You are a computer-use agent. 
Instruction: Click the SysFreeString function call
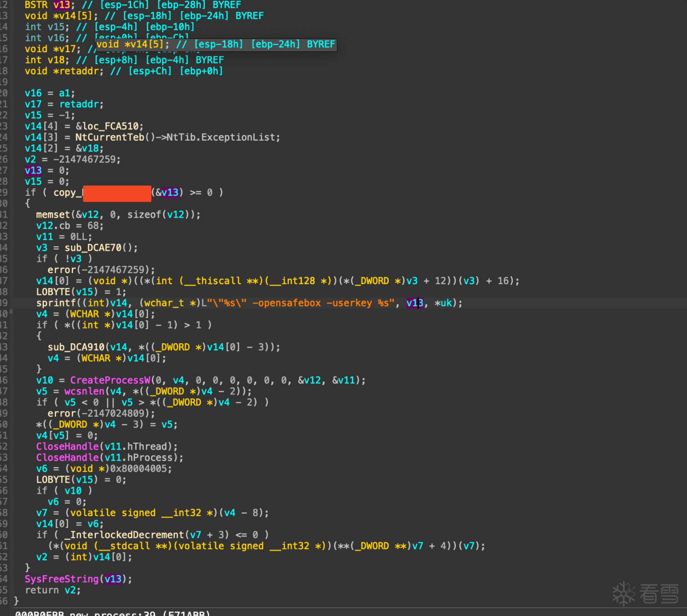(x=62, y=579)
